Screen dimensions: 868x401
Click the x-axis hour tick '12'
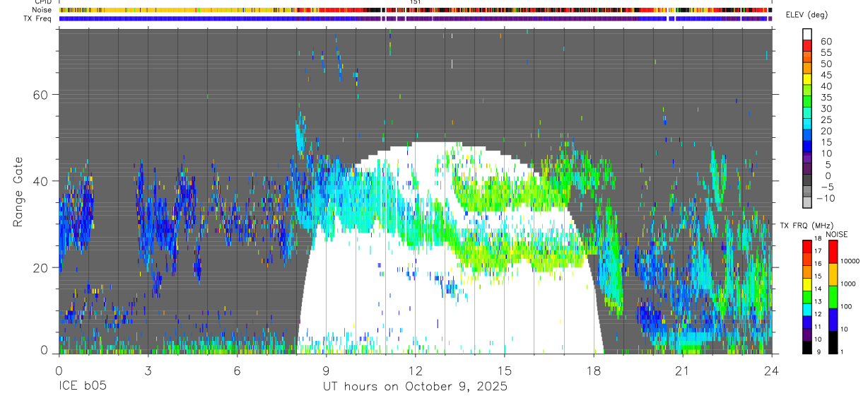[x=415, y=371]
